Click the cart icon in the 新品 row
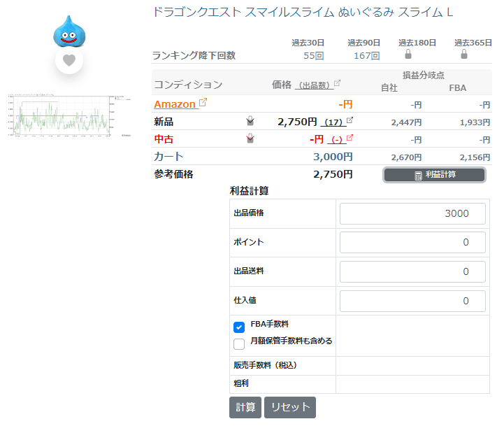 coord(250,121)
